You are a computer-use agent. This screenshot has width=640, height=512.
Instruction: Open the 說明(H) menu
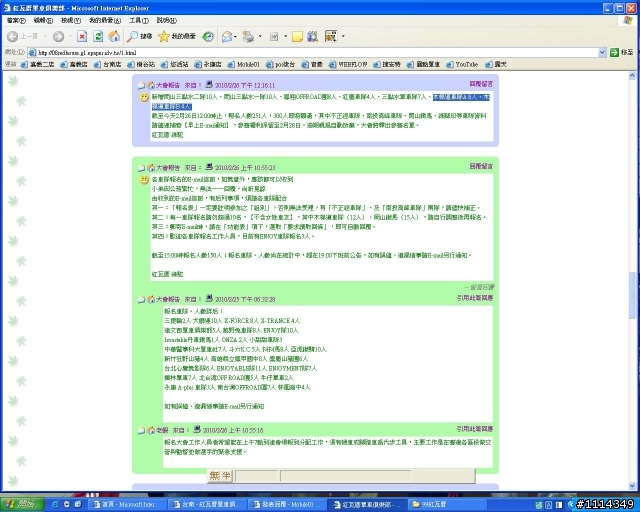(167, 20)
